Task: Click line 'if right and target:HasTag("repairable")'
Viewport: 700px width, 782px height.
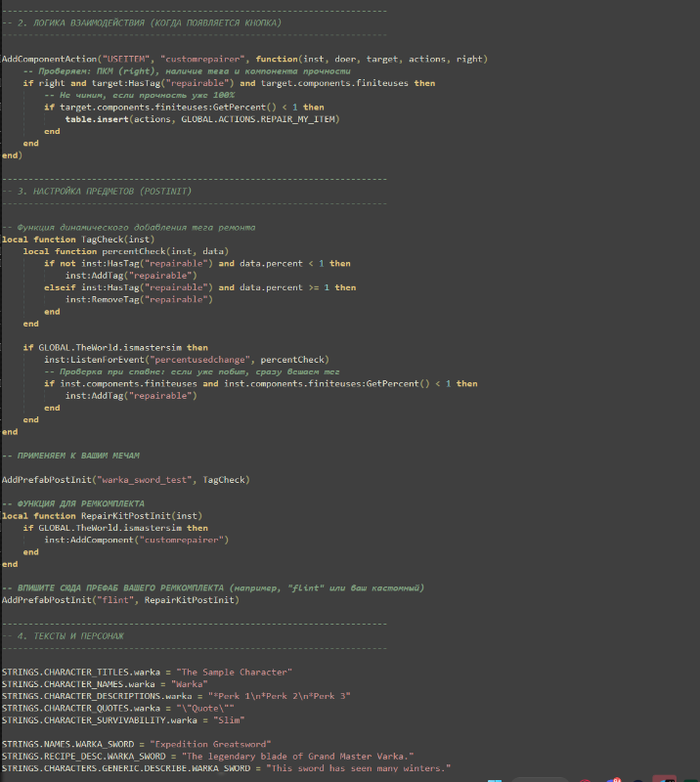Action: (x=229, y=83)
